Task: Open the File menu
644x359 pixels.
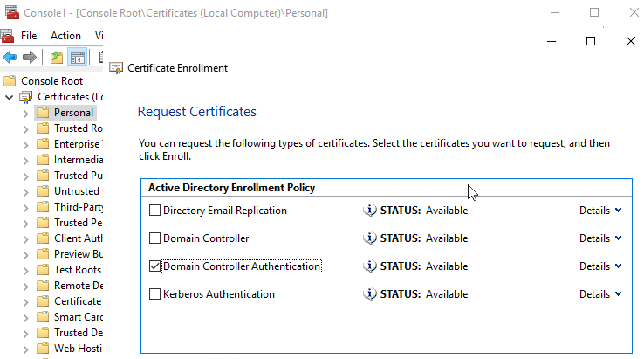Action: (x=29, y=36)
